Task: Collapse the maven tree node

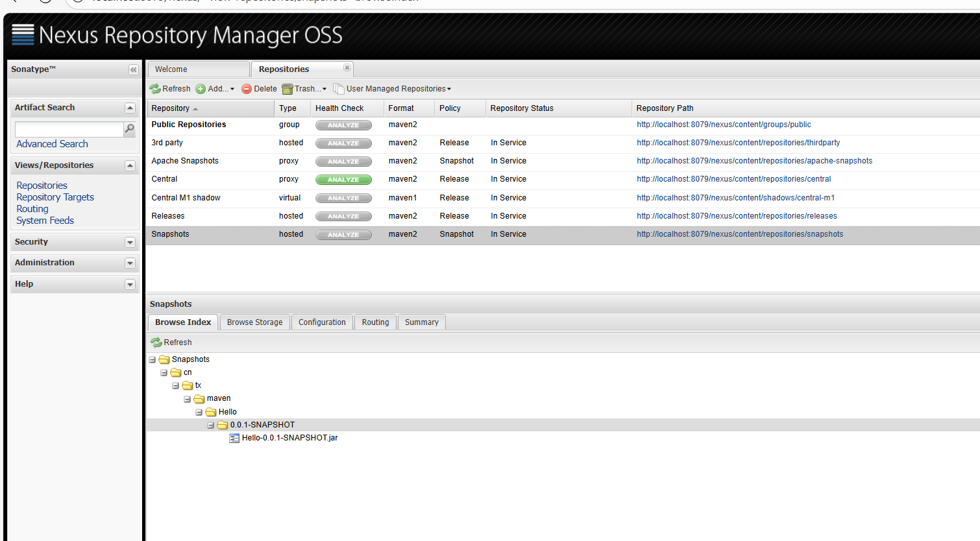Action: click(188, 399)
